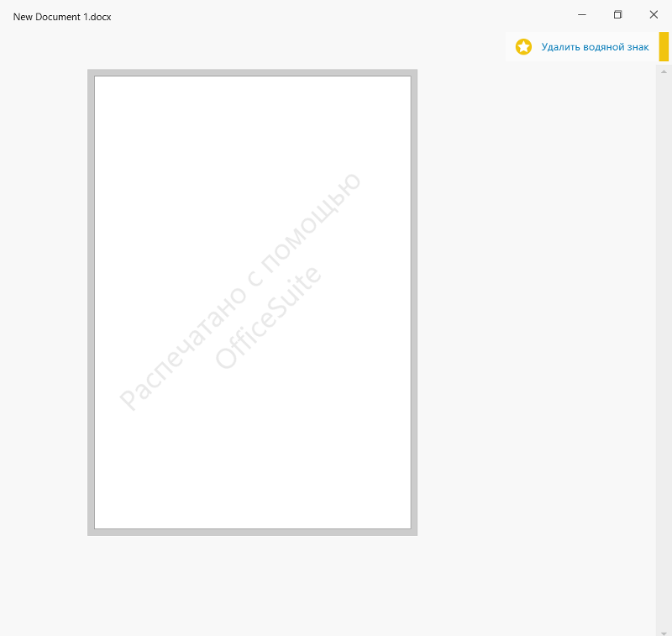Click the scrollbar up arrow
Image resolution: width=672 pixels, height=636 pixels.
click(x=664, y=71)
